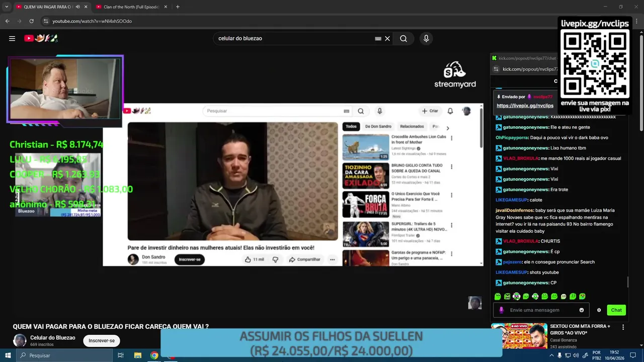The width and height of the screenshot is (644, 362).
Task: Click the youtube.com address bar URL
Action: [x=92, y=21]
